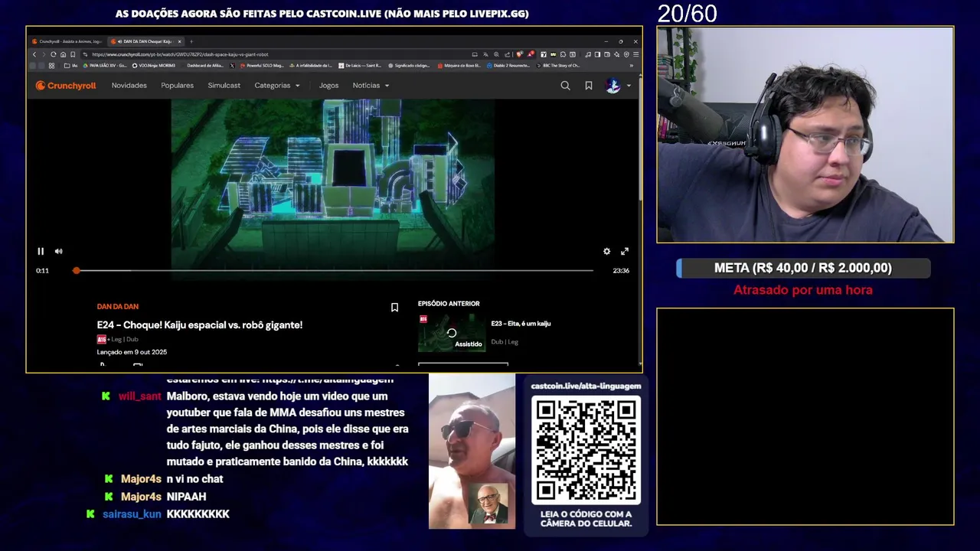
Task: Open the browser translate icon
Action: point(485,54)
